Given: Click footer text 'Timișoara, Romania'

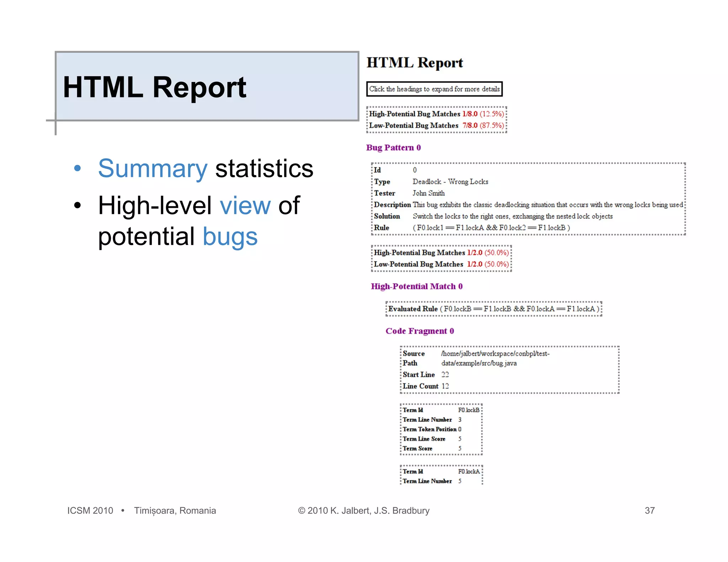Looking at the screenshot, I should click(x=175, y=510).
